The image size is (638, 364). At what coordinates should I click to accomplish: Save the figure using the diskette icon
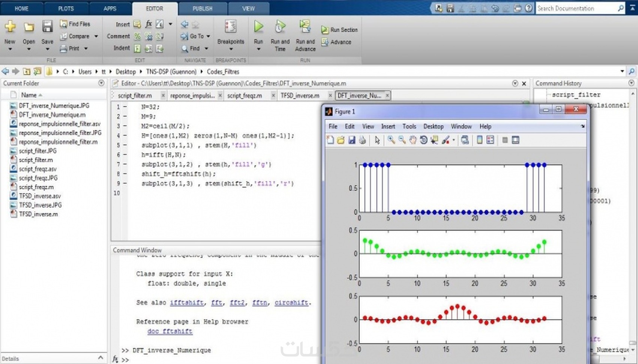(352, 140)
